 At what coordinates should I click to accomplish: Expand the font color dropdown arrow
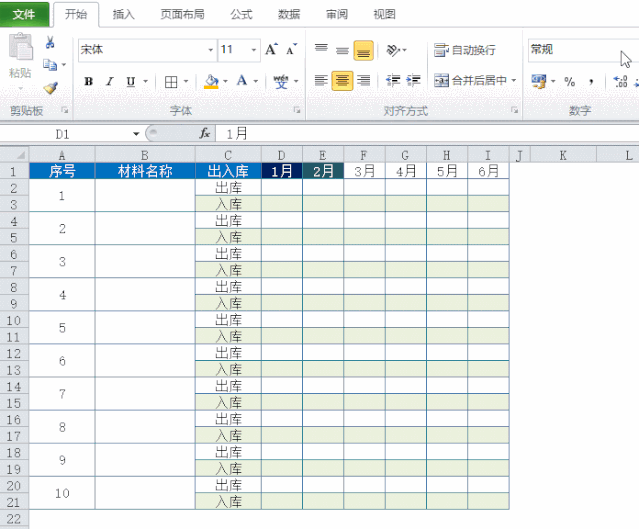[256, 82]
